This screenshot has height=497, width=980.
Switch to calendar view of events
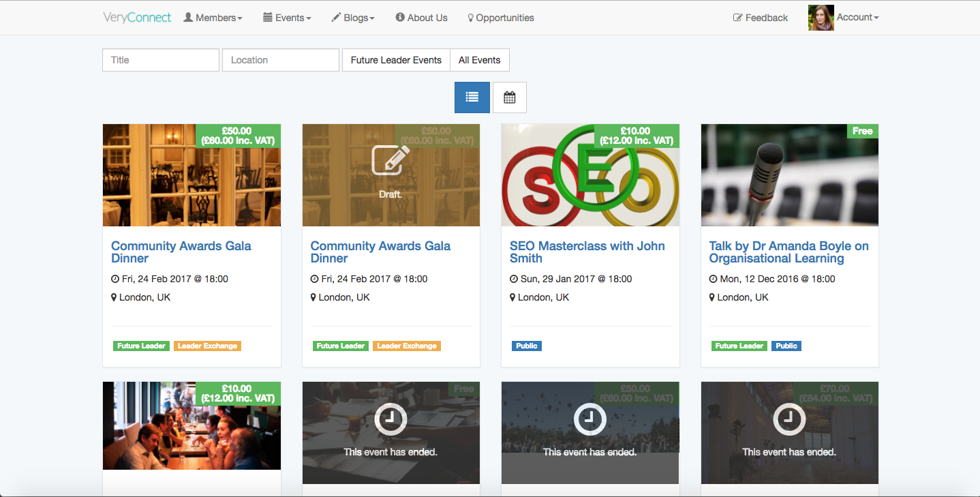tap(510, 97)
